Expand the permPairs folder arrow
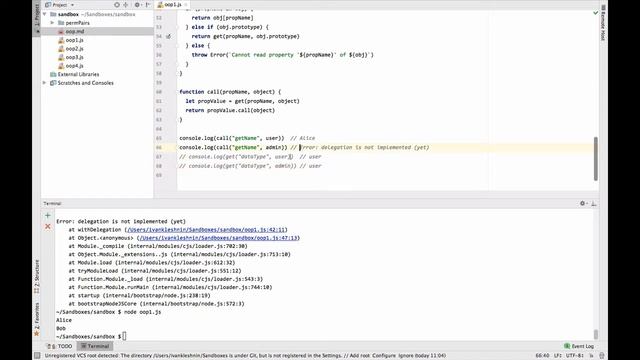The width and height of the screenshot is (640, 360). (x=52, y=23)
